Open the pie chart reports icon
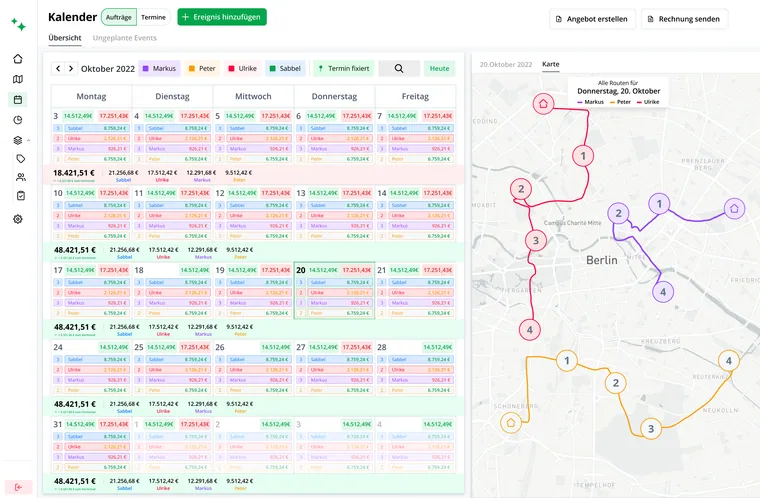The height and width of the screenshot is (498, 760). (x=18, y=120)
